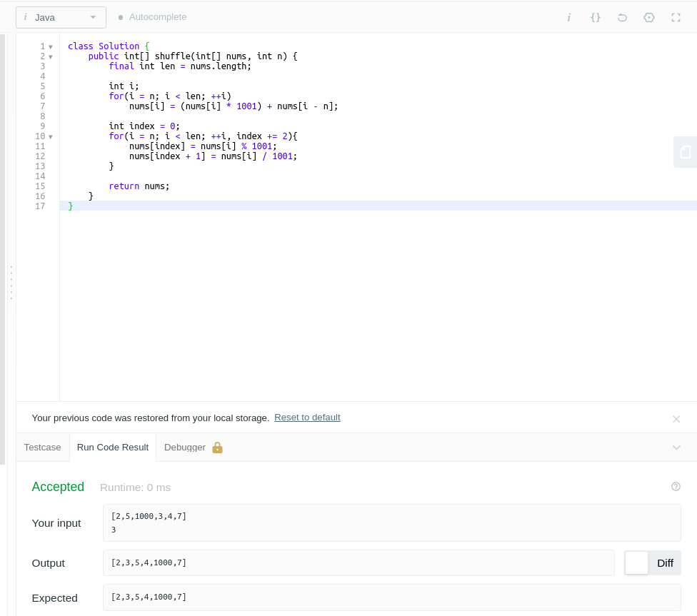The height and width of the screenshot is (616, 697).
Task: Open the Java language dropdown
Action: coord(61,17)
